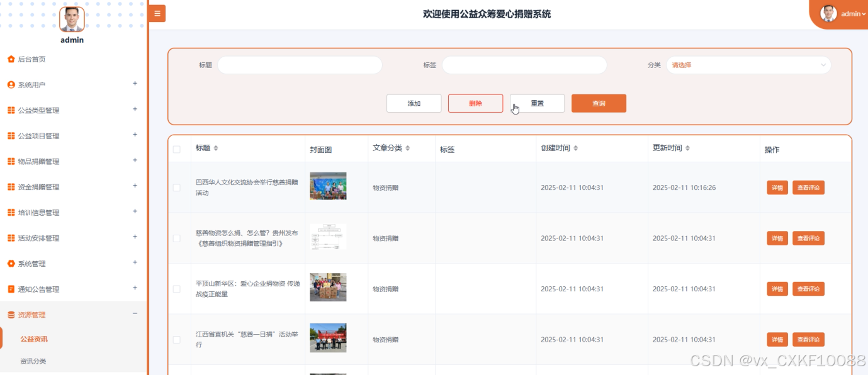Open 查看评论 for 平顶山新华区 row
This screenshot has height=375, width=868.
[808, 289]
